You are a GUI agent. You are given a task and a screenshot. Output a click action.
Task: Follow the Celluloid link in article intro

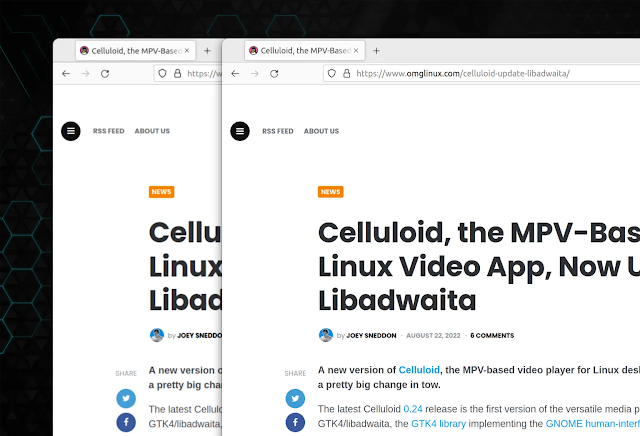pos(419,370)
